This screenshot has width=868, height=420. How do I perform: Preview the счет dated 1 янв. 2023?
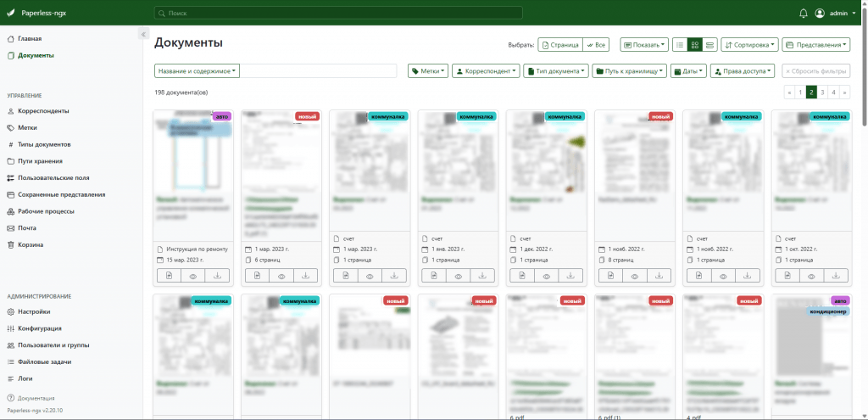[x=459, y=276]
